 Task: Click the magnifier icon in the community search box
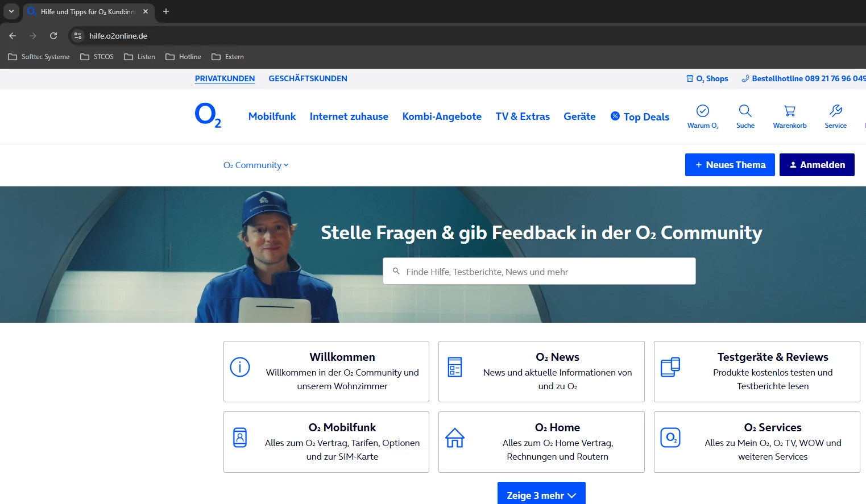pos(396,271)
